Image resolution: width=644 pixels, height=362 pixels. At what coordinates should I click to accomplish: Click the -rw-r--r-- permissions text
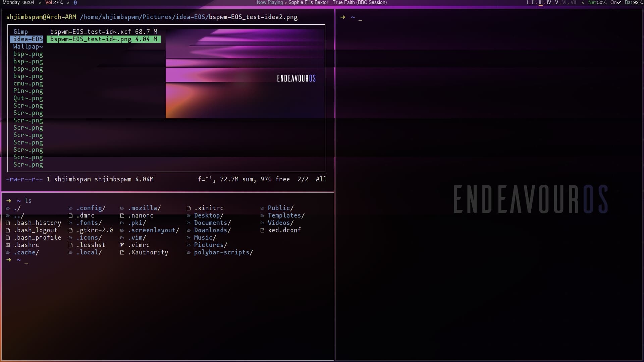click(24, 179)
